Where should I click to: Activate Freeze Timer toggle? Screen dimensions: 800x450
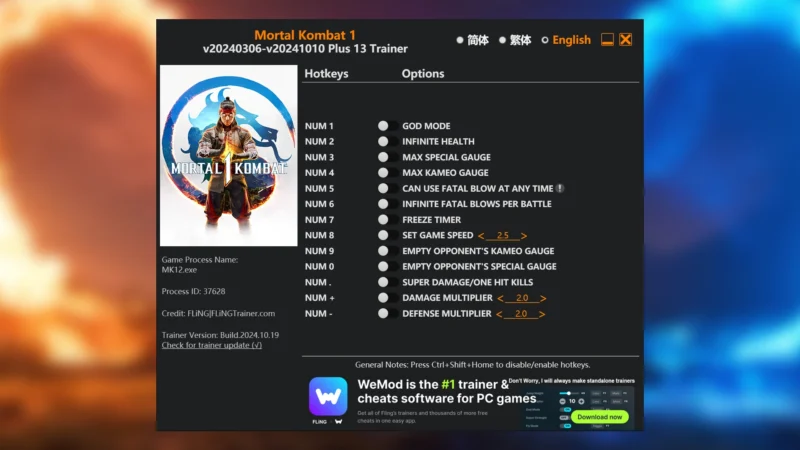(x=388, y=219)
